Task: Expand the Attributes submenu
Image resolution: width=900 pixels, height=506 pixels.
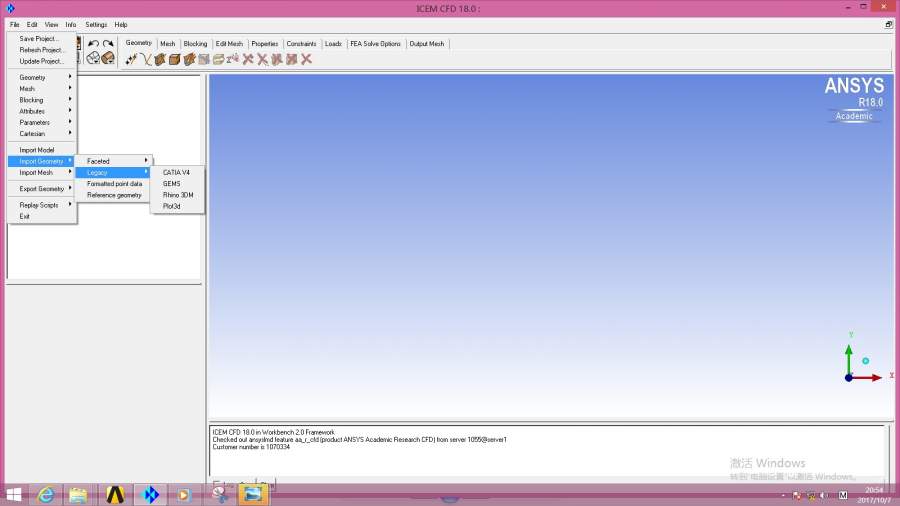Action: (x=42, y=111)
